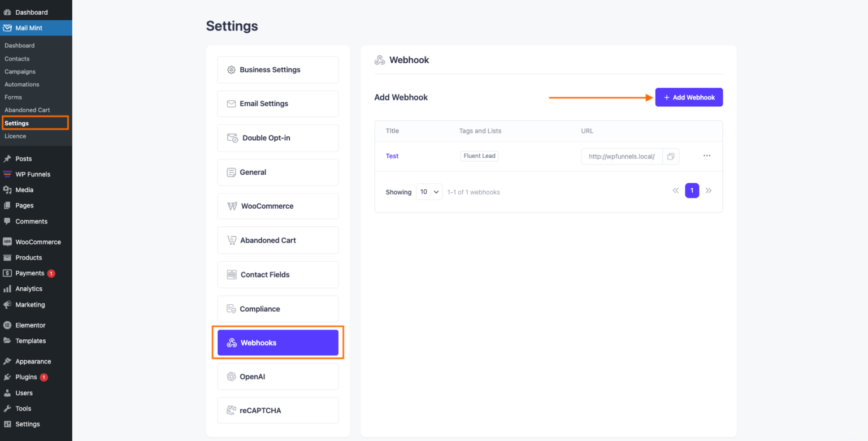Image resolution: width=868 pixels, height=441 pixels.
Task: Click the Add Webhook button
Action: tap(689, 97)
